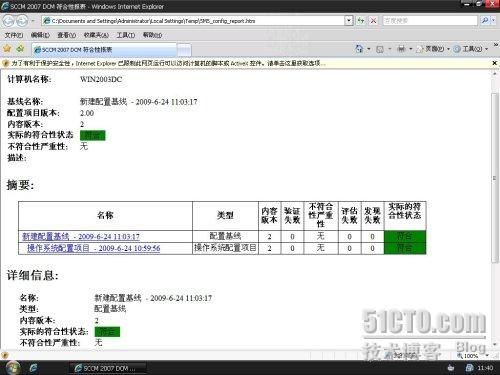Open Favorites Center star icon
This screenshot has height=375, width=500.
tap(7, 49)
